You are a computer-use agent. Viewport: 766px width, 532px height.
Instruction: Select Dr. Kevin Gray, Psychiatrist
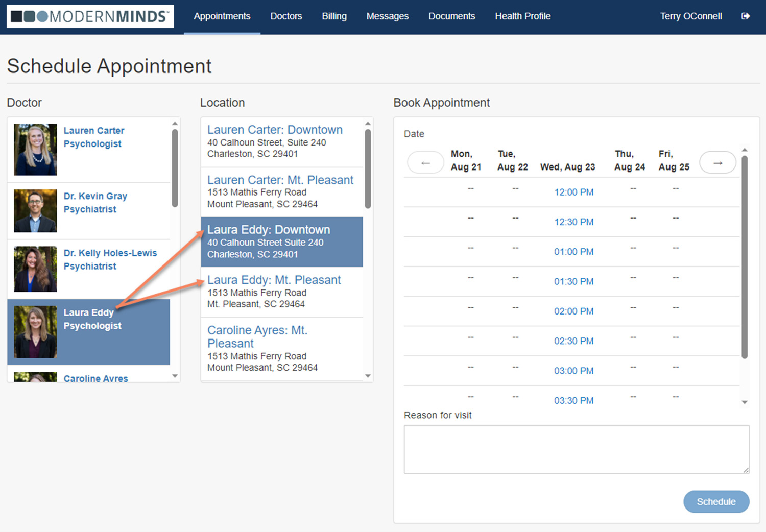tap(95, 202)
